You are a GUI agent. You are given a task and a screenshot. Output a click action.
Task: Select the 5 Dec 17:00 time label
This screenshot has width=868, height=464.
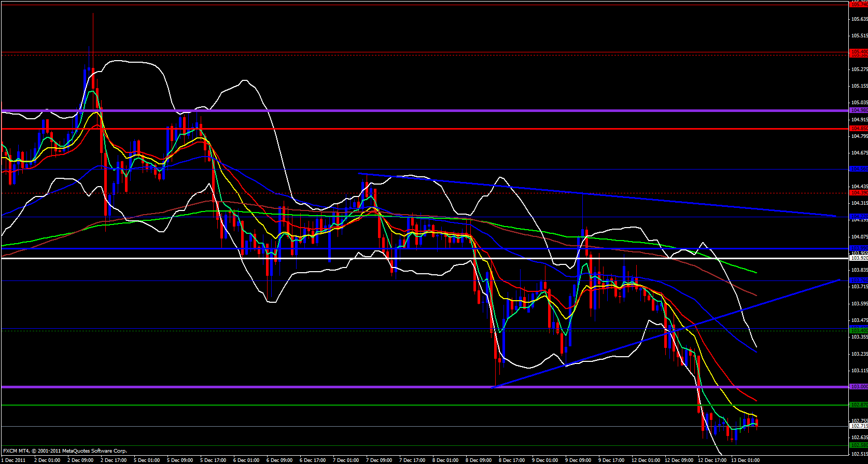click(x=213, y=460)
